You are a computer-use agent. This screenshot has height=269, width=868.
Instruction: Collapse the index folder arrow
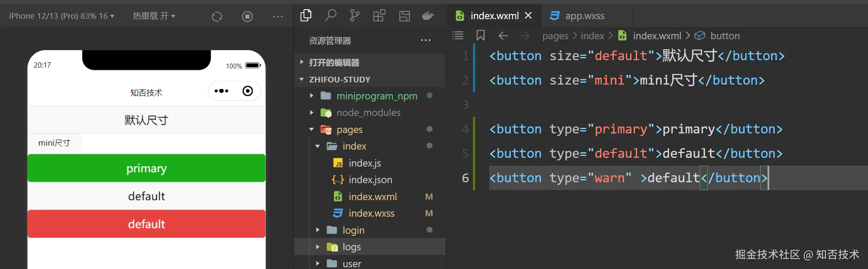[x=317, y=146]
